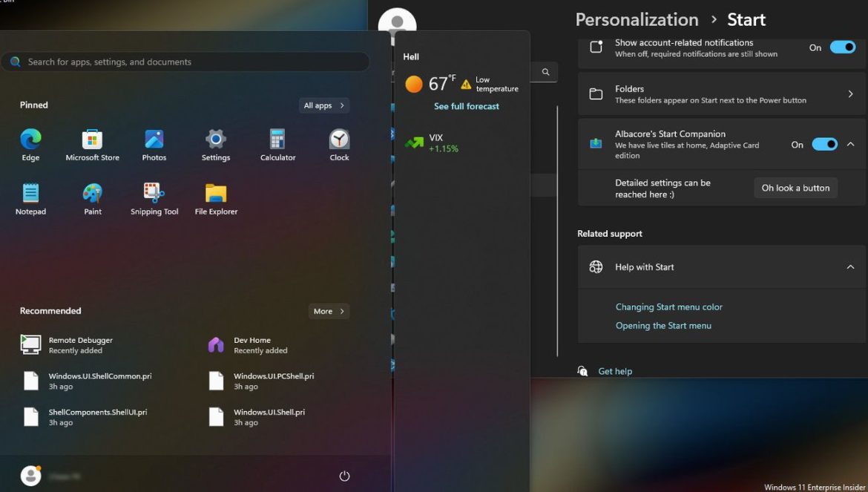Collapse Albacore's Start Companion section
The height and width of the screenshot is (492, 868).
click(x=851, y=145)
